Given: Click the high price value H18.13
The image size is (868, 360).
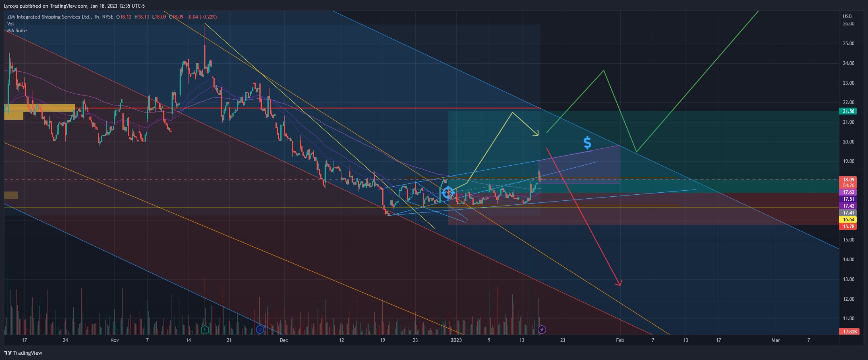Looking at the screenshot, I should point(142,17).
